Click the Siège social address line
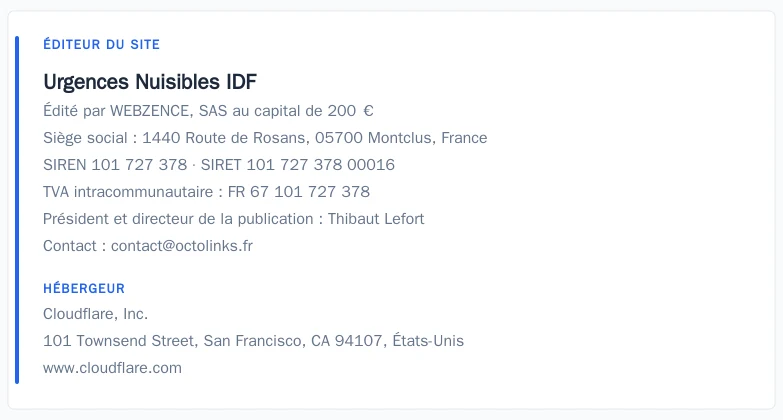This screenshot has height=420, width=783. [265, 138]
